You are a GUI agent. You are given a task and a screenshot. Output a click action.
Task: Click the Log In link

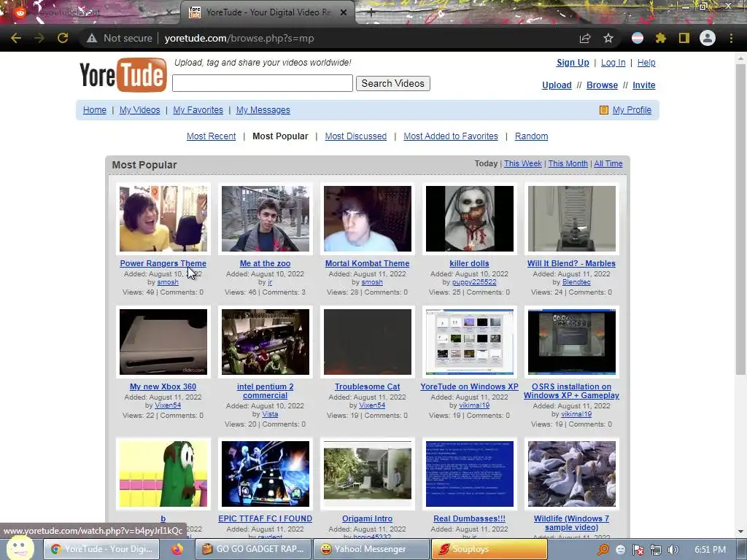(x=613, y=63)
